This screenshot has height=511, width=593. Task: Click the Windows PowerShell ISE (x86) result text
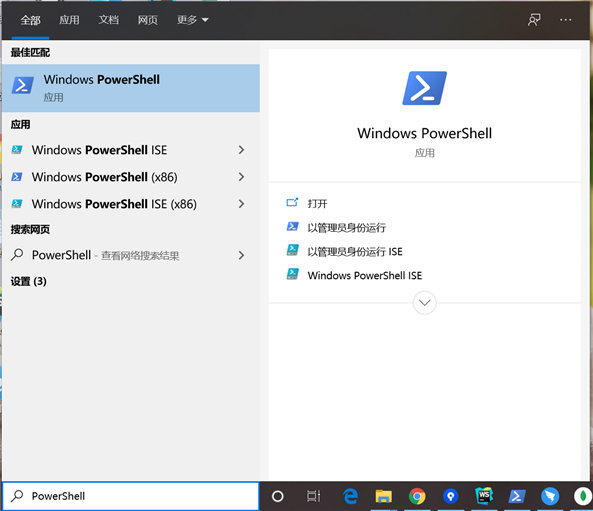[x=114, y=204]
